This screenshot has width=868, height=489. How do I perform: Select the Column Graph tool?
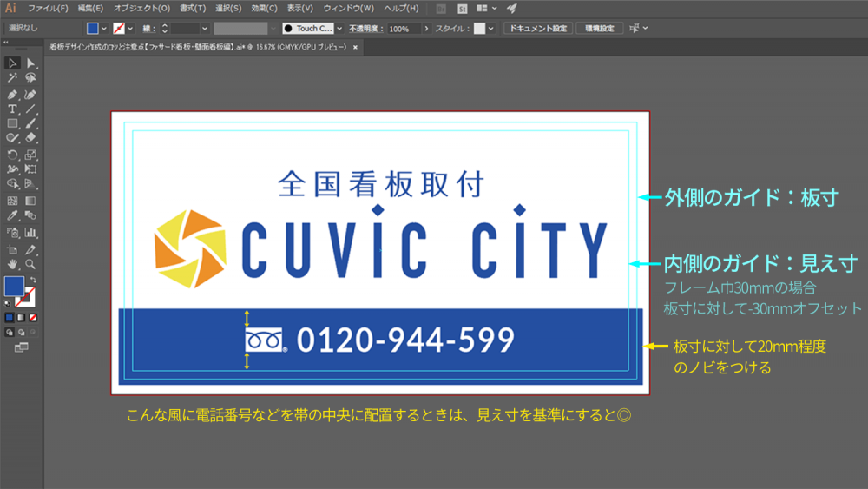[30, 233]
